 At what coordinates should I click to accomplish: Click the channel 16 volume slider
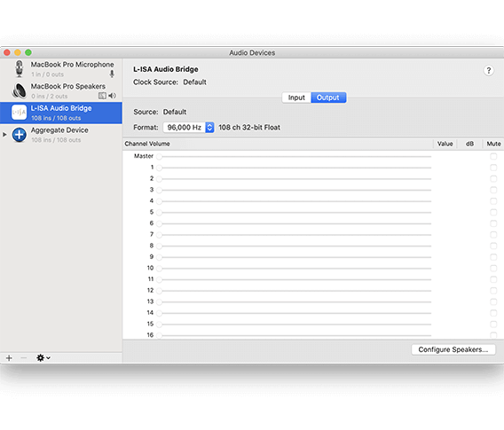[x=294, y=335]
